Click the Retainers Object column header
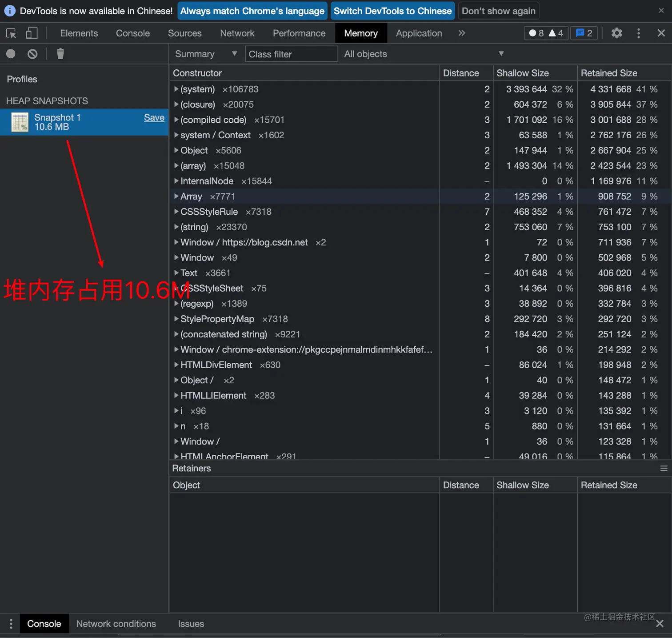The height and width of the screenshot is (638, 672). pos(304,485)
